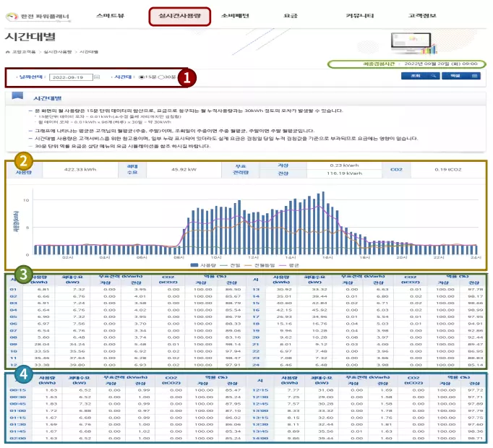This screenshot has width=493, height=448.
Task: Click the 00:15 row in the 15-minute table
Action: (128, 390)
